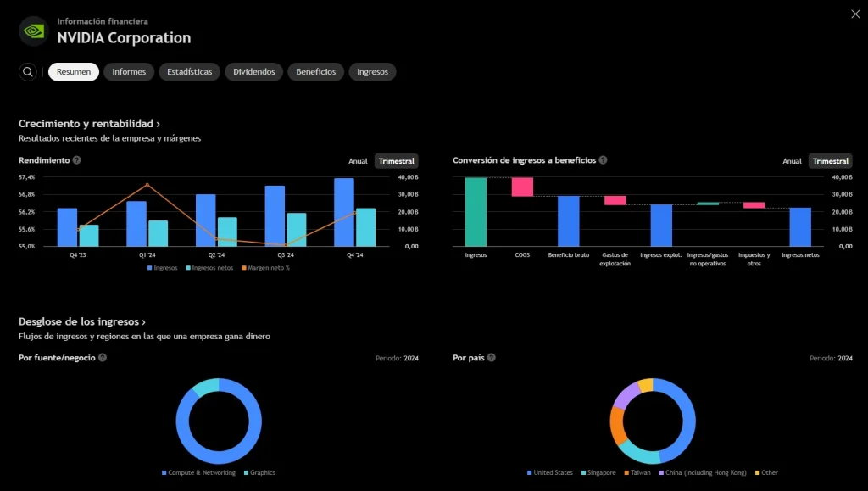The width and height of the screenshot is (868, 491).
Task: Click the search magnifier icon
Action: pos(28,72)
